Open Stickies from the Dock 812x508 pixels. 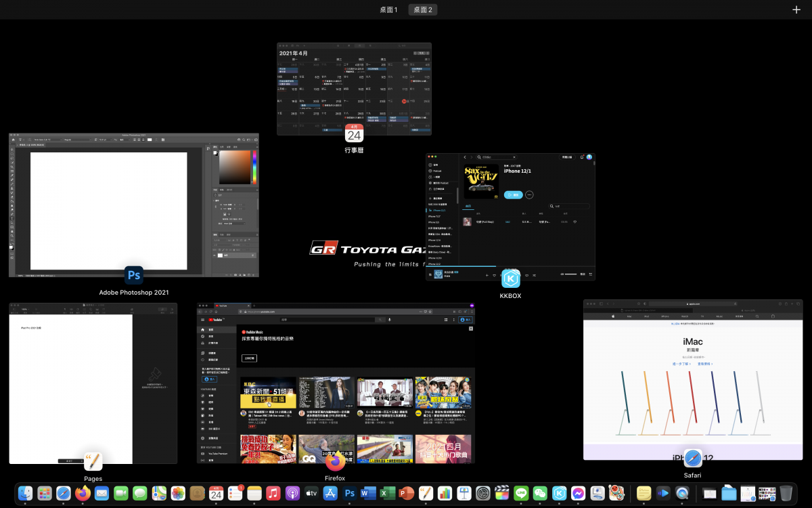644,494
